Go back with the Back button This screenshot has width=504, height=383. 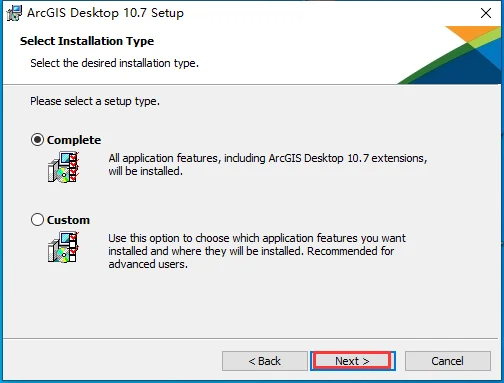pyautogui.click(x=265, y=361)
